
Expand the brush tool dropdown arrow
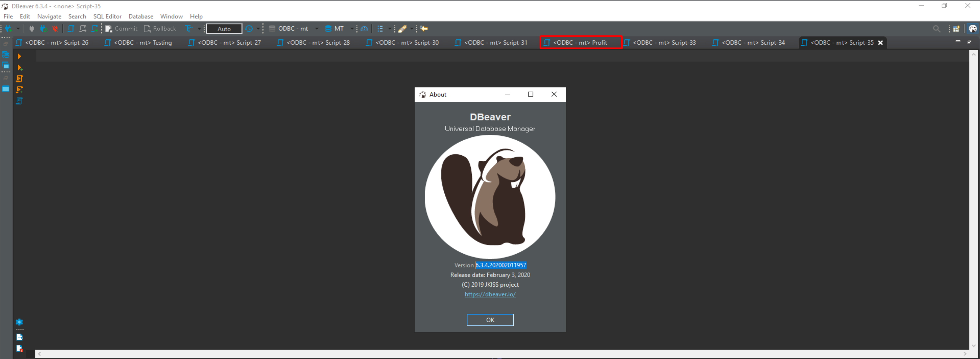pos(412,28)
